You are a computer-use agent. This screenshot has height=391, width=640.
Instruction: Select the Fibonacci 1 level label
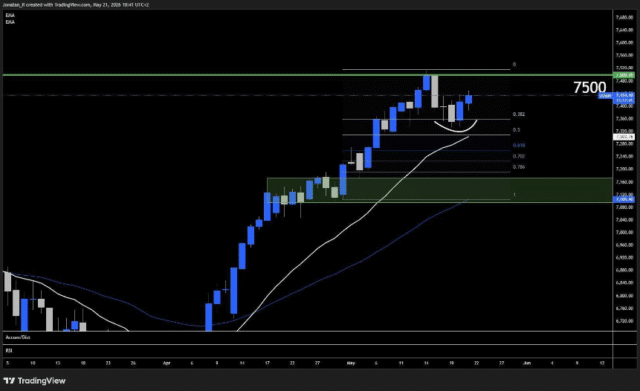pyautogui.click(x=514, y=195)
